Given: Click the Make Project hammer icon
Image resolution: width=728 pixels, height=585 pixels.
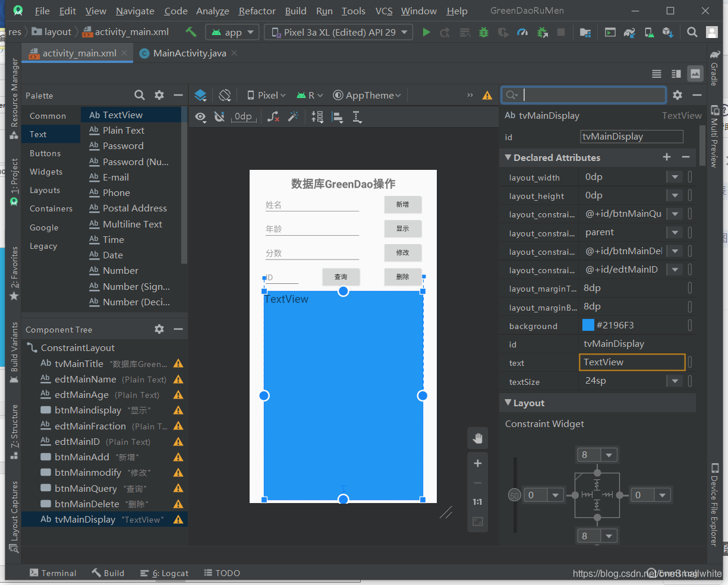Looking at the screenshot, I should tap(191, 32).
